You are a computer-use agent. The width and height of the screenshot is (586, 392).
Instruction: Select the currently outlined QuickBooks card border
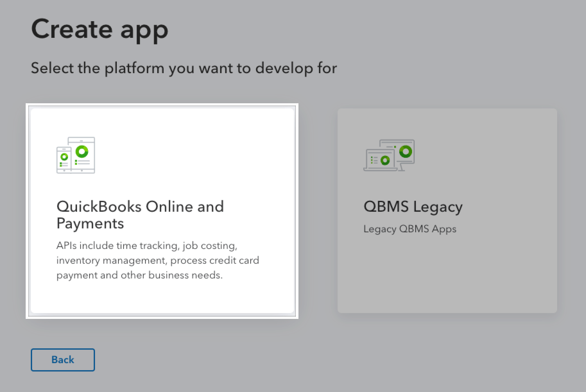tap(162, 105)
